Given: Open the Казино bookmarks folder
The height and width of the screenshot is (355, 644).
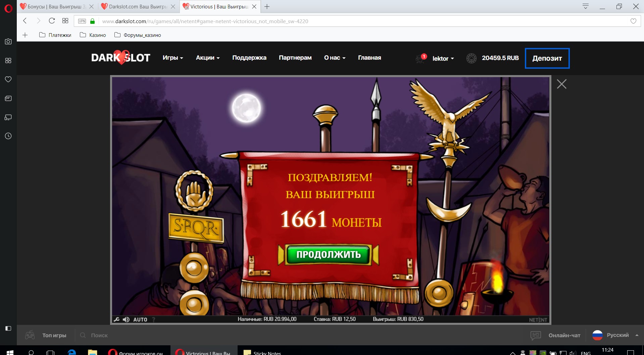Looking at the screenshot, I should tap(93, 35).
